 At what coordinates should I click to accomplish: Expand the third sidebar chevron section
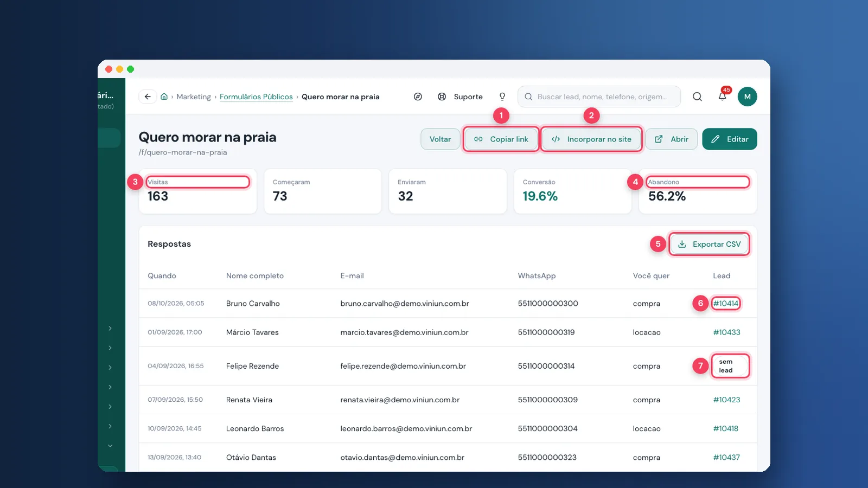pos(110,368)
